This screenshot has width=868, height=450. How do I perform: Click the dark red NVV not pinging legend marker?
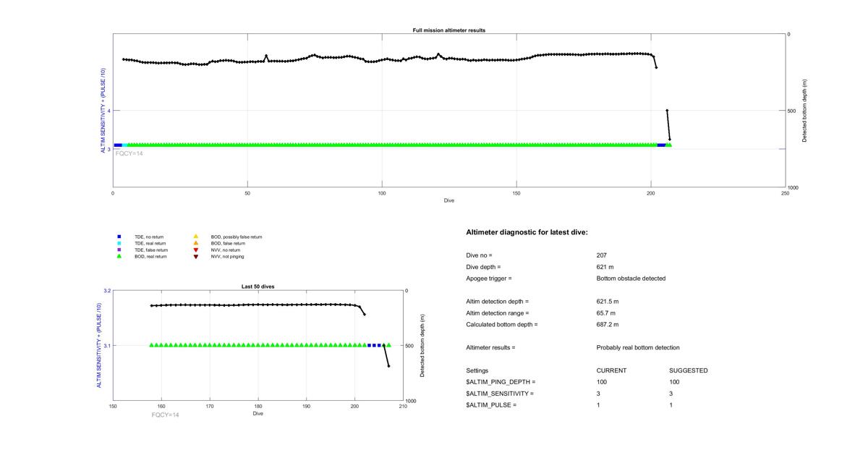coord(196,257)
